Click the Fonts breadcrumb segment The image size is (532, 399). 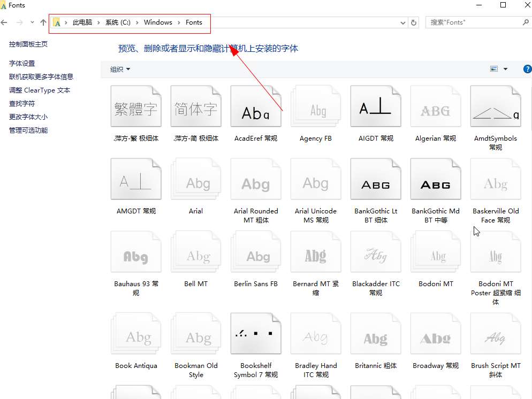[194, 22]
